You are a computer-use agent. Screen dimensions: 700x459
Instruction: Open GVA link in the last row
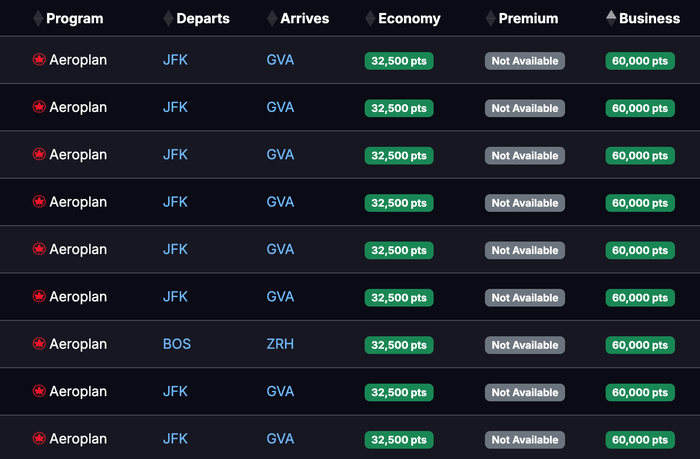click(280, 438)
